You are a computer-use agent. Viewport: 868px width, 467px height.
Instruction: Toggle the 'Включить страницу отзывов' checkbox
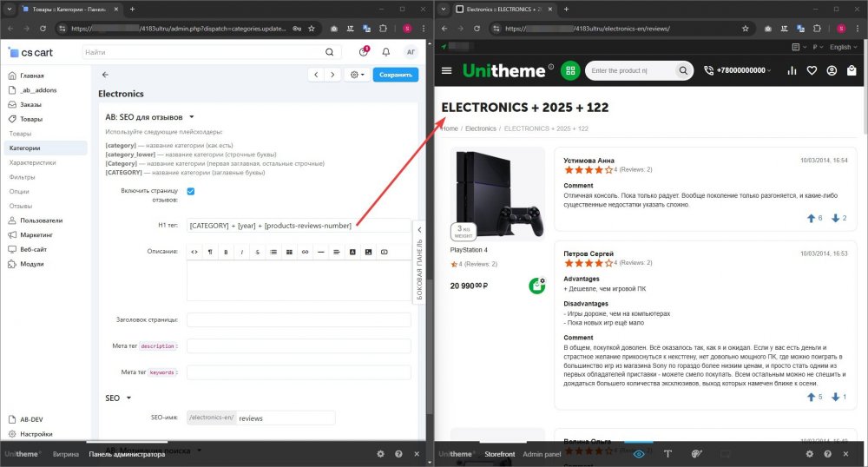pos(191,191)
